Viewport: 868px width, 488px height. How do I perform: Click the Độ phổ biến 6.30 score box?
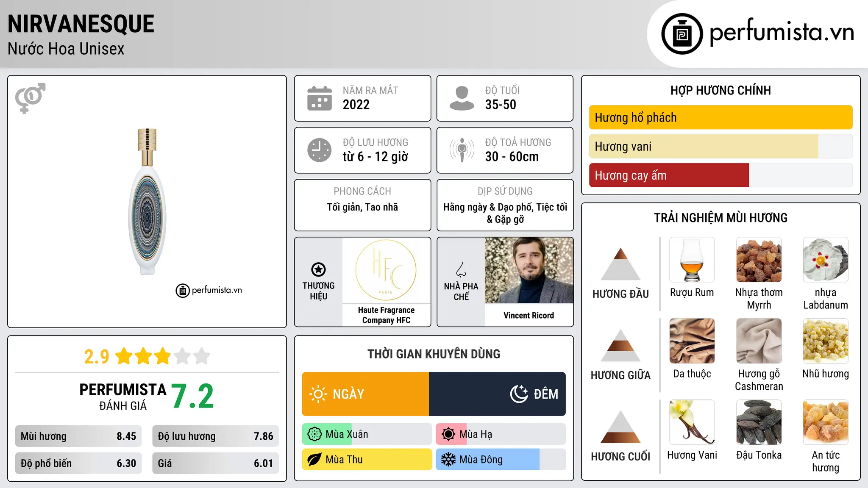(x=78, y=463)
